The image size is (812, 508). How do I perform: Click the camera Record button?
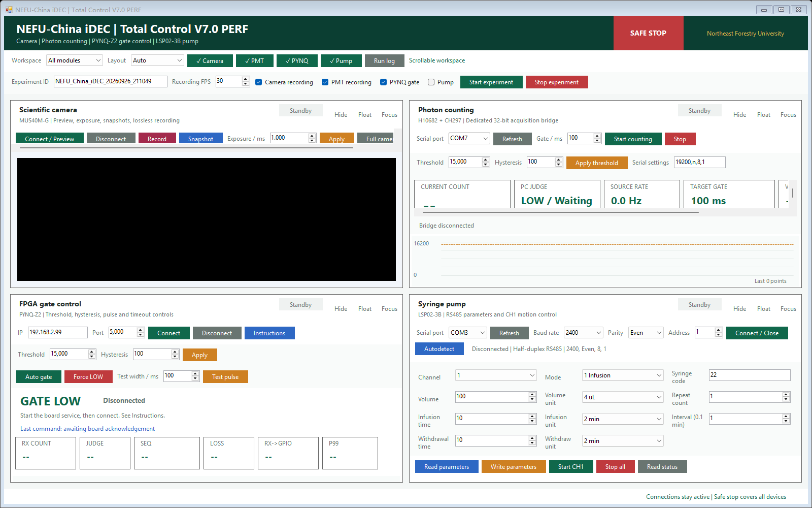(157, 139)
